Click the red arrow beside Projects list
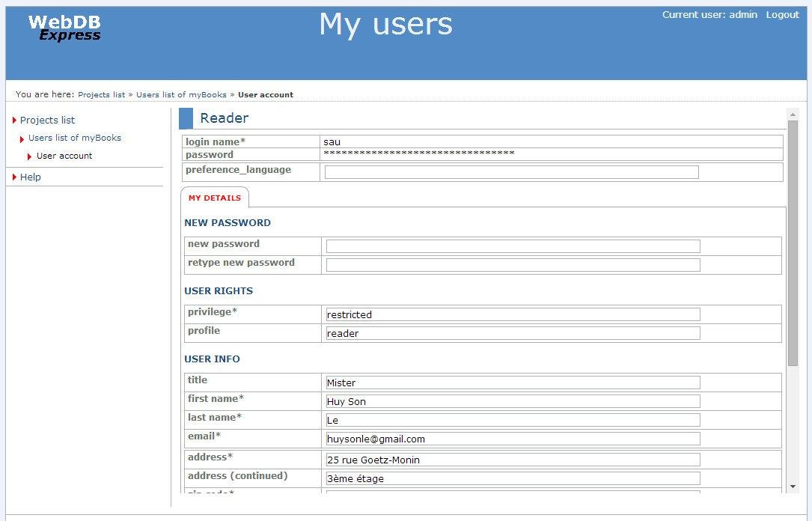Image resolution: width=812 pixels, height=521 pixels. tap(15, 121)
